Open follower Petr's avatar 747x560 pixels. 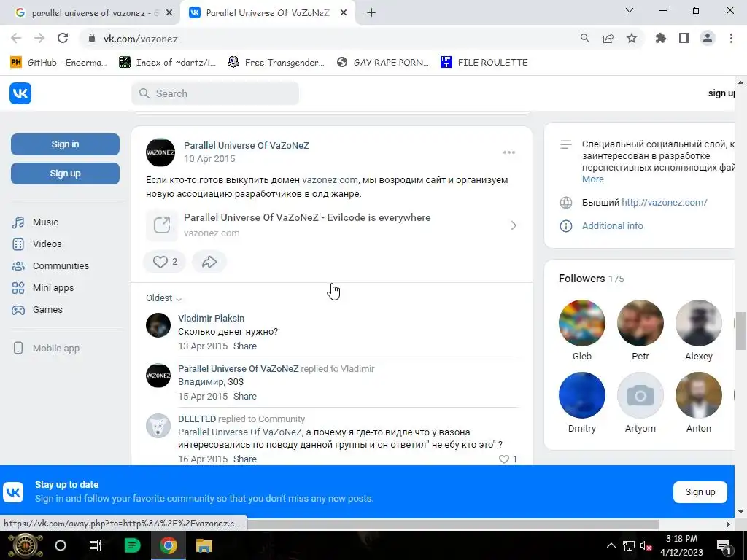point(640,323)
